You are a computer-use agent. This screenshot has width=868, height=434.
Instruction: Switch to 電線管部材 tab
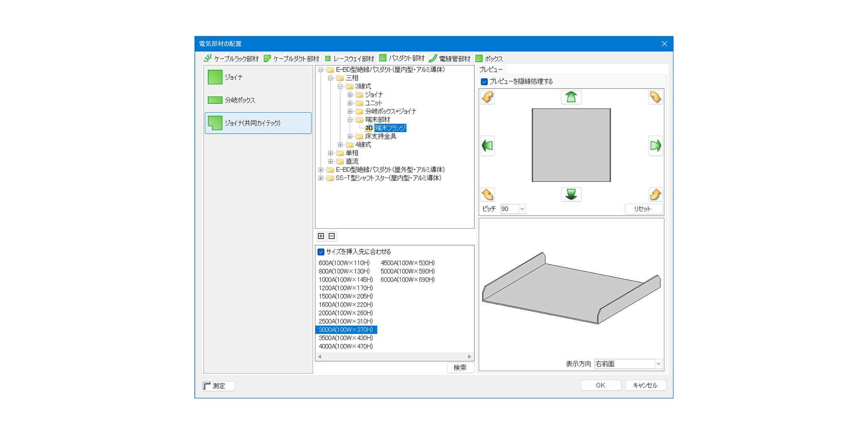450,59
